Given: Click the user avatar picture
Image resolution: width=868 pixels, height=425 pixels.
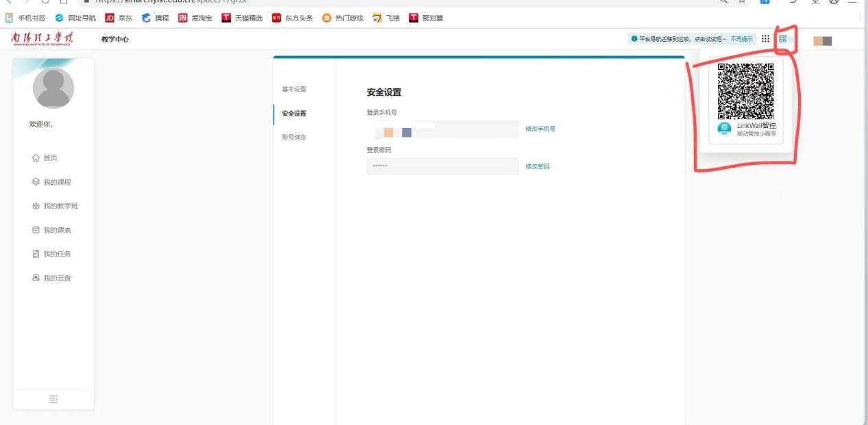Looking at the screenshot, I should tap(53, 88).
